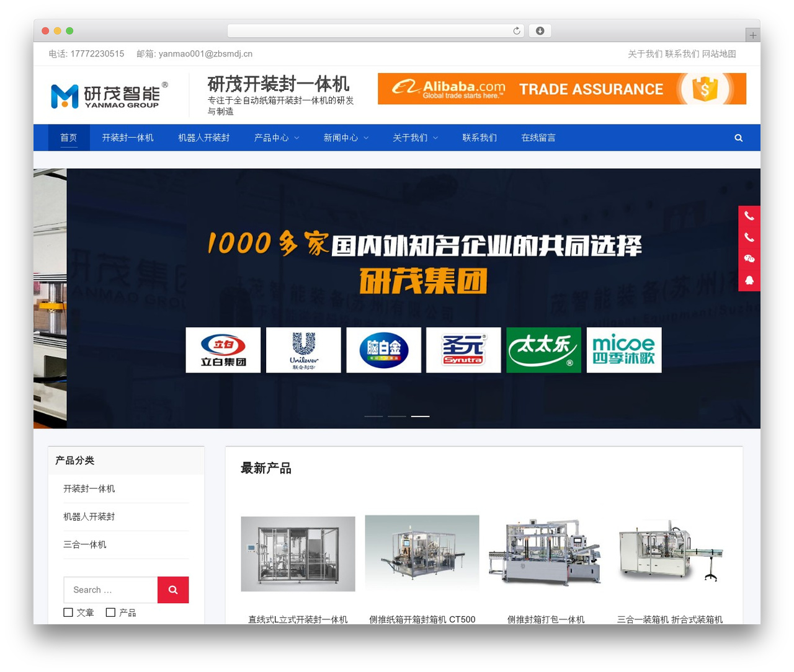Click 关于我们 link in the top bar
794x672 pixels.
tap(645, 54)
